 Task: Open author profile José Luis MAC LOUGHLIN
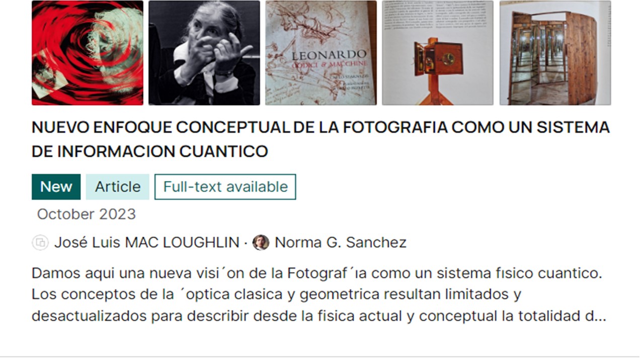coord(146,243)
